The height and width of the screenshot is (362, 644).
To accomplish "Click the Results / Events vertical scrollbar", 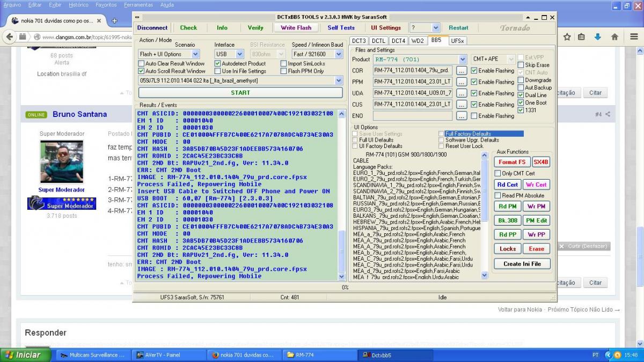I will pyautogui.click(x=342, y=194).
